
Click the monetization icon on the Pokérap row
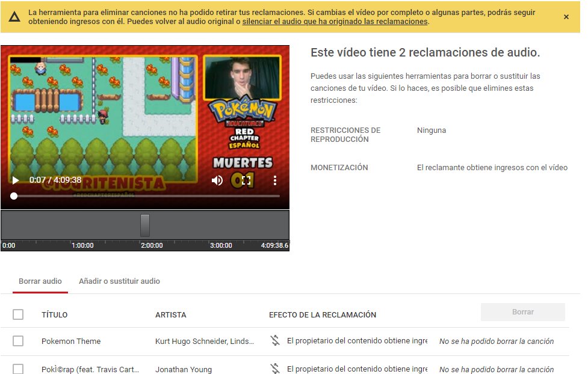[275, 369]
